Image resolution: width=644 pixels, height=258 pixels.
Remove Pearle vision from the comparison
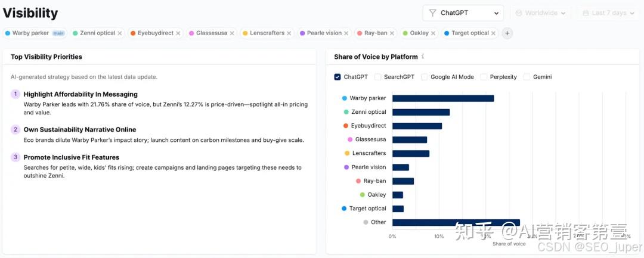point(346,33)
